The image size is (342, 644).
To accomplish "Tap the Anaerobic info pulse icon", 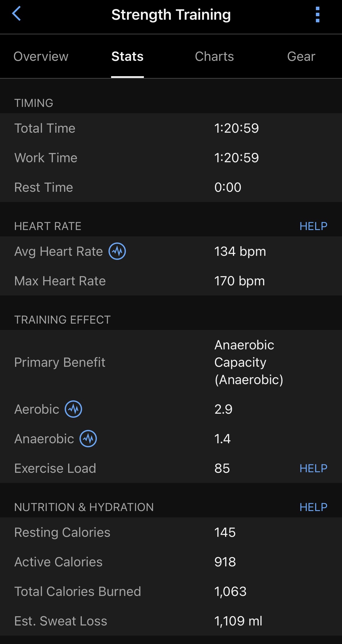I will [88, 439].
